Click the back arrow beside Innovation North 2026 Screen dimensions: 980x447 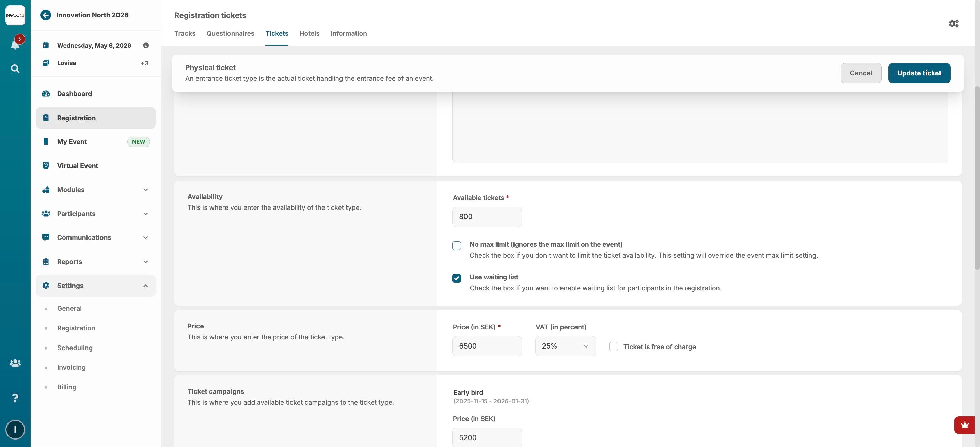point(46,15)
